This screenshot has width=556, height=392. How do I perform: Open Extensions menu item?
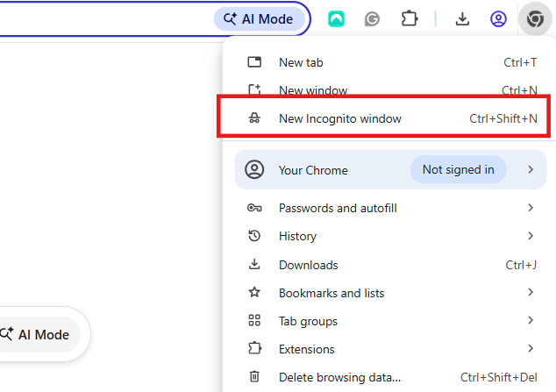pos(389,349)
